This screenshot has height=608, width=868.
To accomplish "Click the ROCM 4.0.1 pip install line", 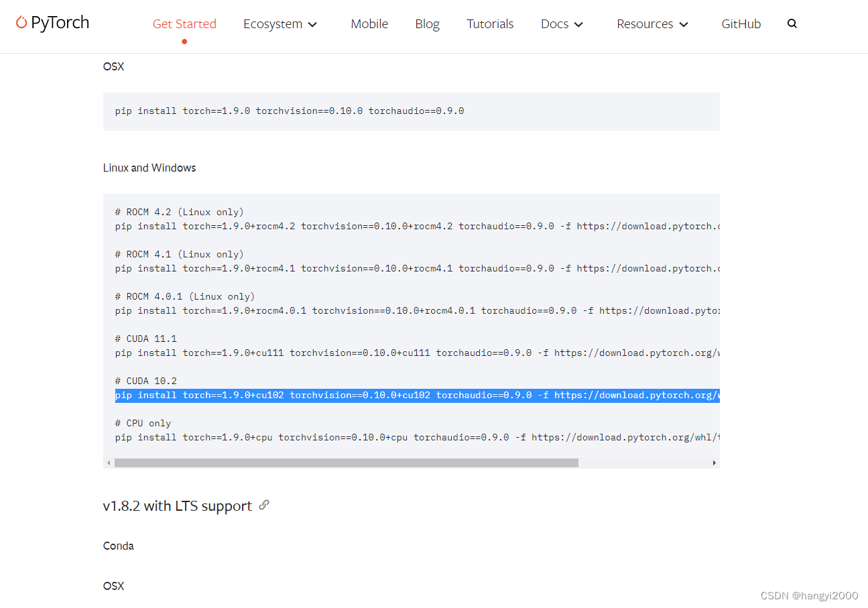I will click(417, 310).
